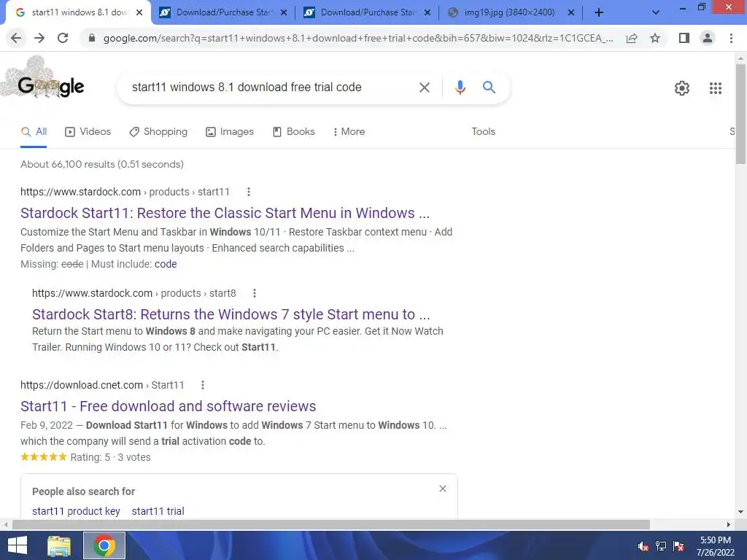
Task: Open Start11 Free download and software reviews
Action: coord(169,406)
